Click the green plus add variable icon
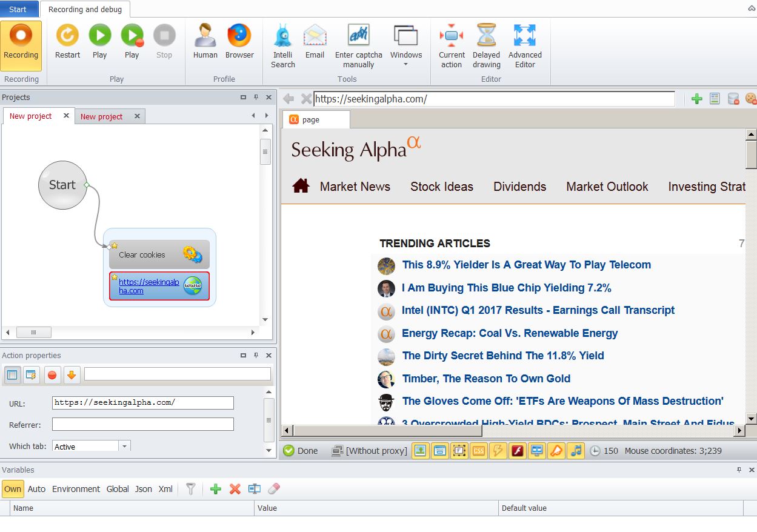The height and width of the screenshot is (532, 757). click(x=215, y=489)
